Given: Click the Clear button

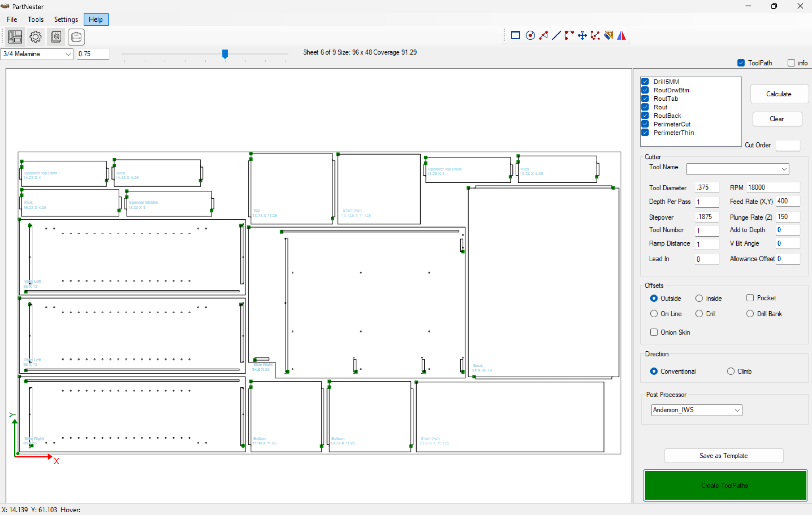Looking at the screenshot, I should click(x=777, y=119).
